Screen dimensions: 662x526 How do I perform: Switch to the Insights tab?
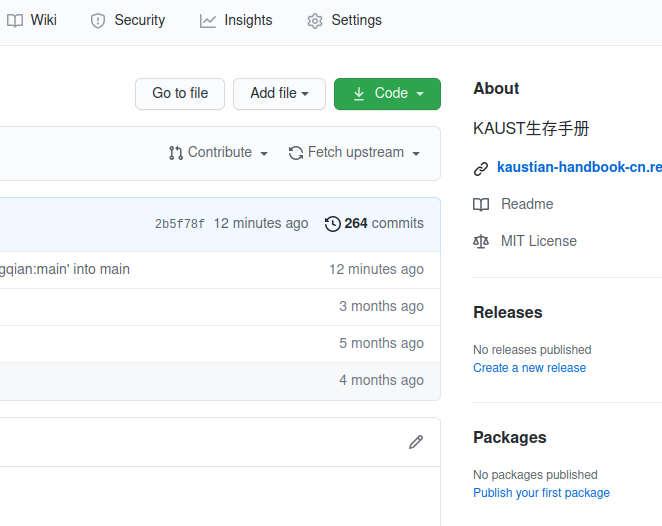[x=236, y=20]
